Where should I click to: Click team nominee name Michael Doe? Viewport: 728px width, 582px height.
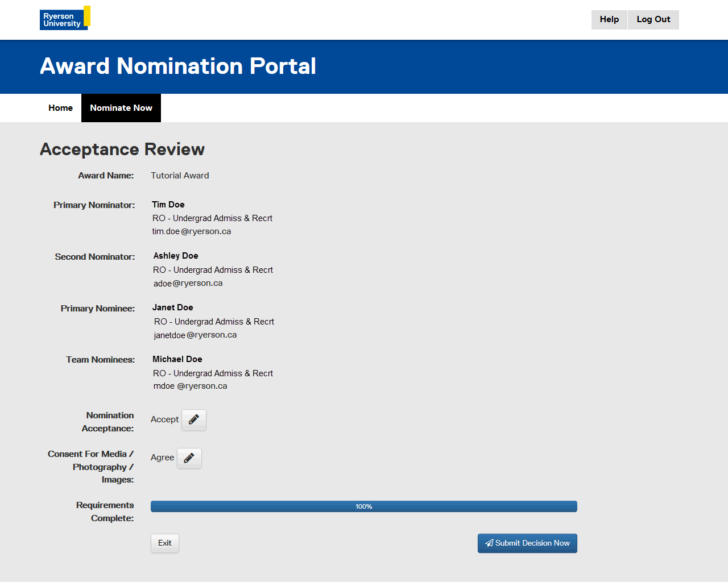pos(177,359)
